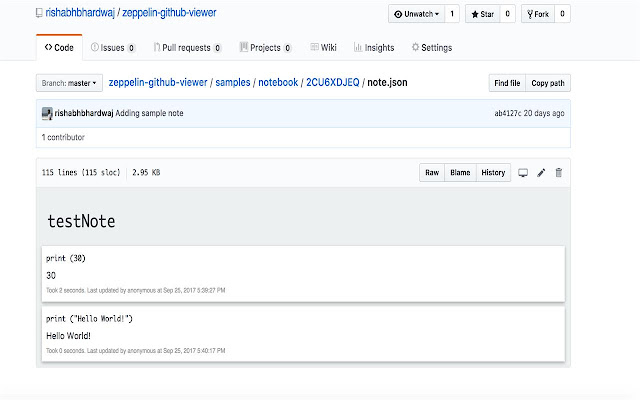The height and width of the screenshot is (400, 640).
Task: Open the rishabhbhardwaj owner link in header
Action: (80, 13)
